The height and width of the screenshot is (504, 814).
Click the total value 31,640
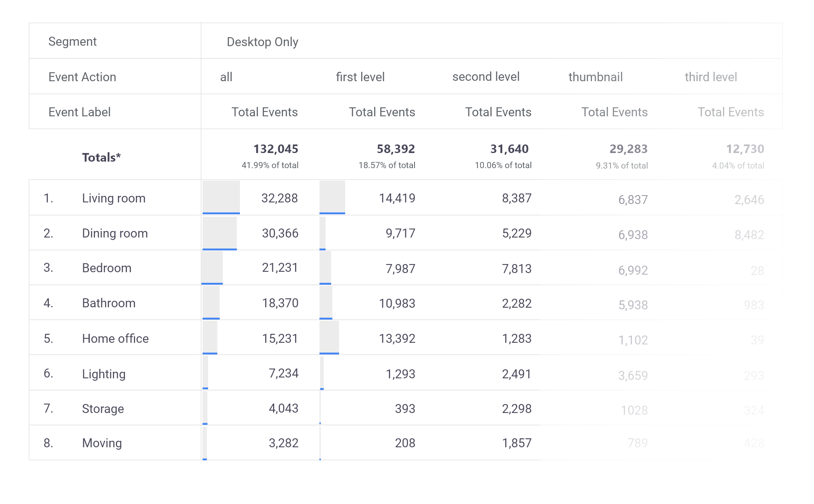(510, 149)
